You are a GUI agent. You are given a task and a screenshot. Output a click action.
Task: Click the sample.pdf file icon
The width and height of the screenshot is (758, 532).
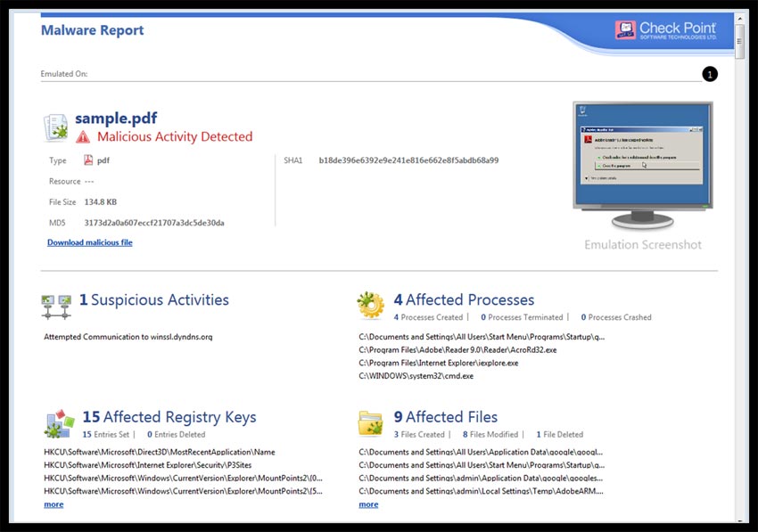click(x=57, y=127)
